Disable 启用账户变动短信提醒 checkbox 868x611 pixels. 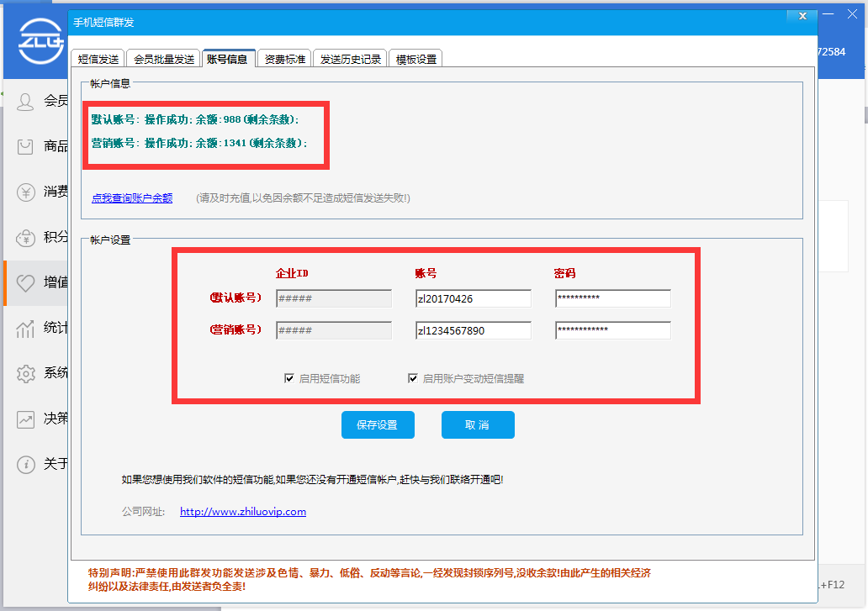413,377
